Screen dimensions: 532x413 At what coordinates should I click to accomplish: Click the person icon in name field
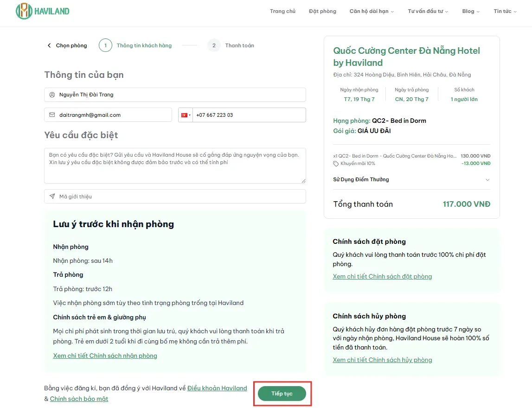click(x=52, y=95)
